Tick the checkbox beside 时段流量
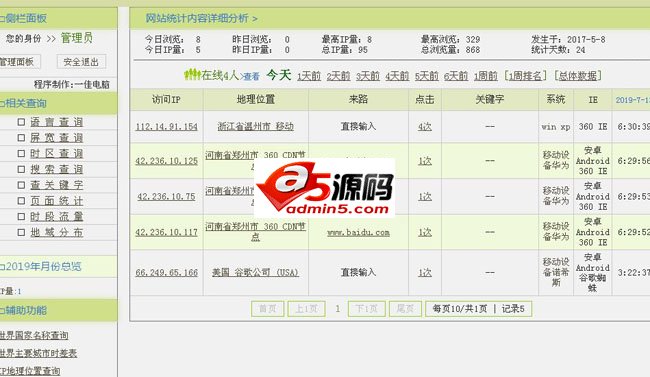650x377 pixels. point(21,216)
